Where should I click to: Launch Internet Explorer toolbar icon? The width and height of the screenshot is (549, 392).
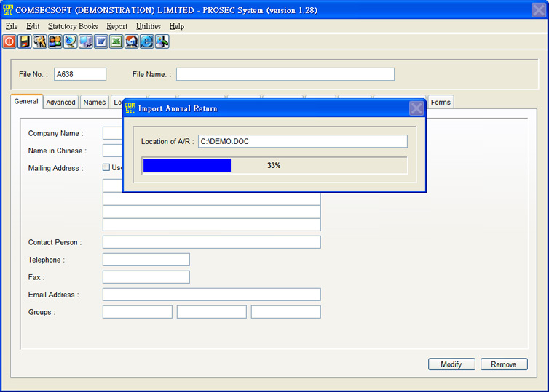click(x=147, y=42)
